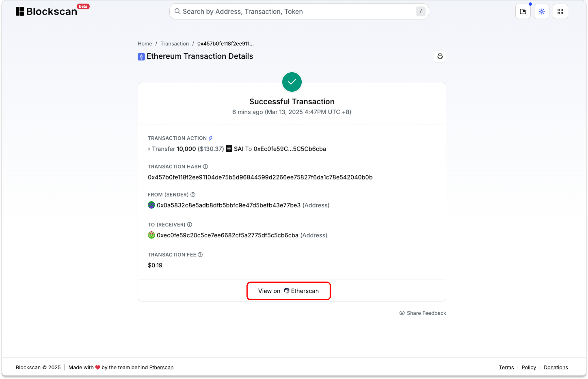Click the lightning bolt next to Transaction Action
Image resolution: width=588 pixels, height=379 pixels.
point(211,138)
